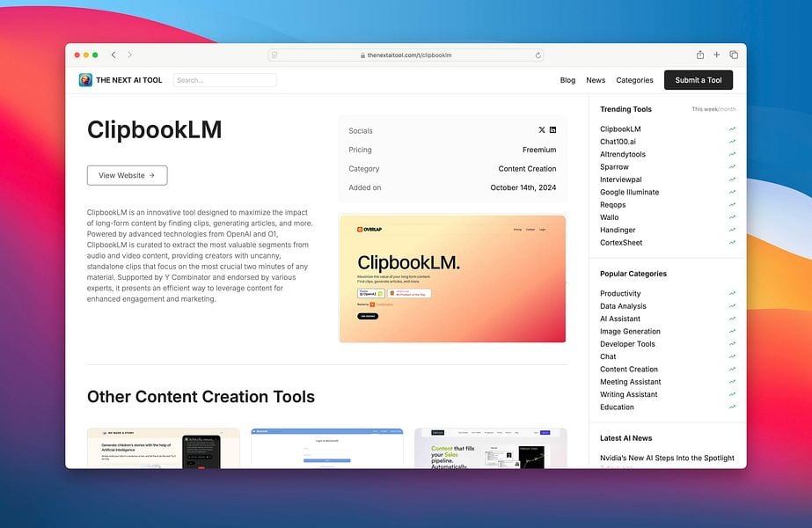This screenshot has width=812, height=528.
Task: Open the Chat category link
Action: click(x=608, y=356)
